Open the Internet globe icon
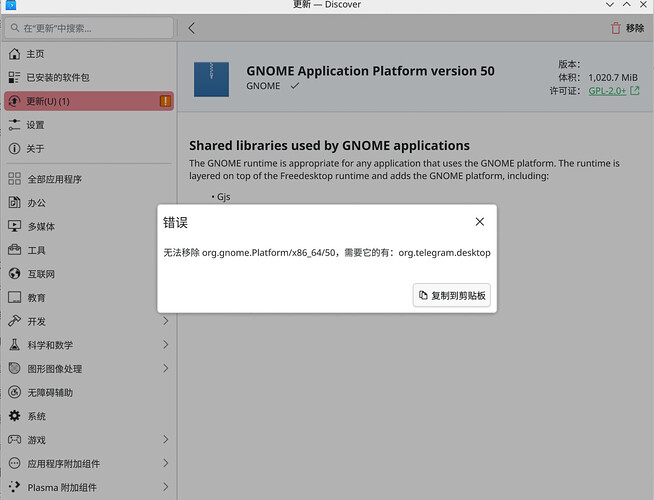This screenshot has height=500, width=654. coord(14,274)
